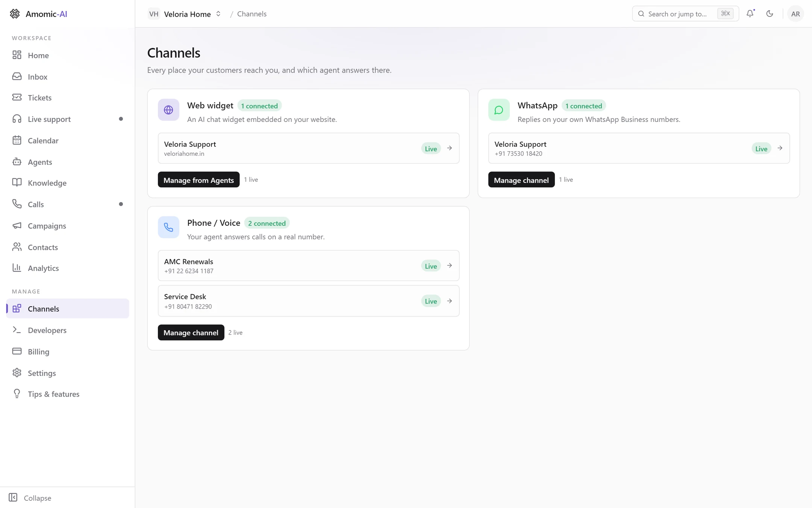This screenshot has height=508, width=812.
Task: Click the WhatsApp chat bubble icon
Action: pyautogui.click(x=499, y=110)
